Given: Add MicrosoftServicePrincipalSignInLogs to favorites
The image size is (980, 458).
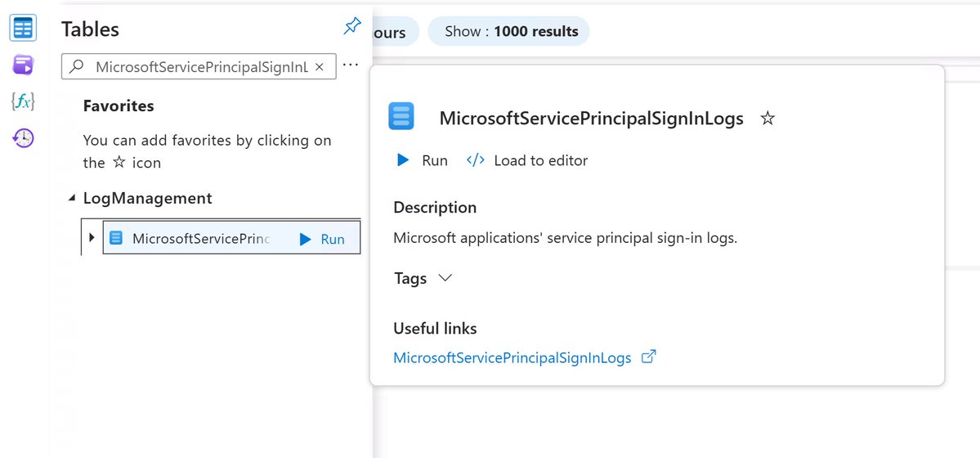Looking at the screenshot, I should [x=767, y=119].
